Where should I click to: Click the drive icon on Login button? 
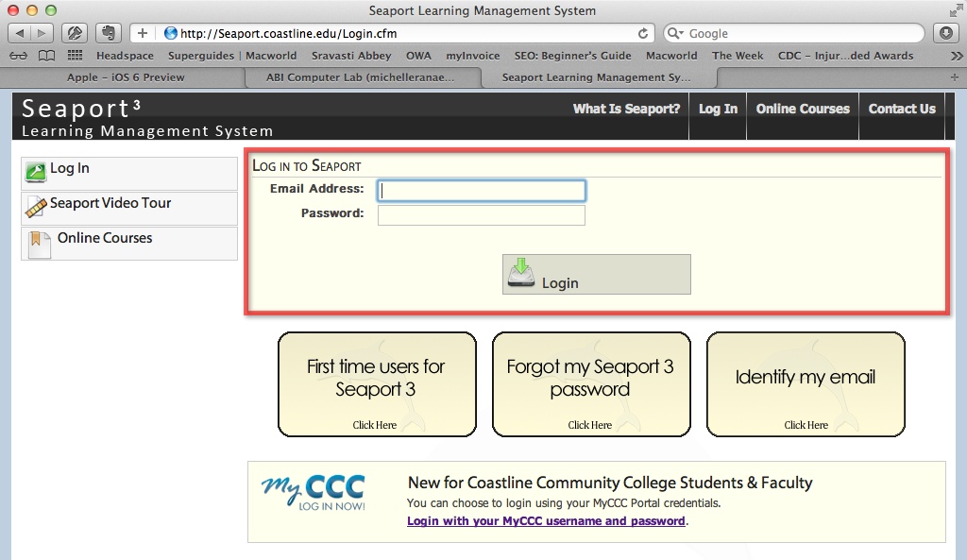click(521, 273)
